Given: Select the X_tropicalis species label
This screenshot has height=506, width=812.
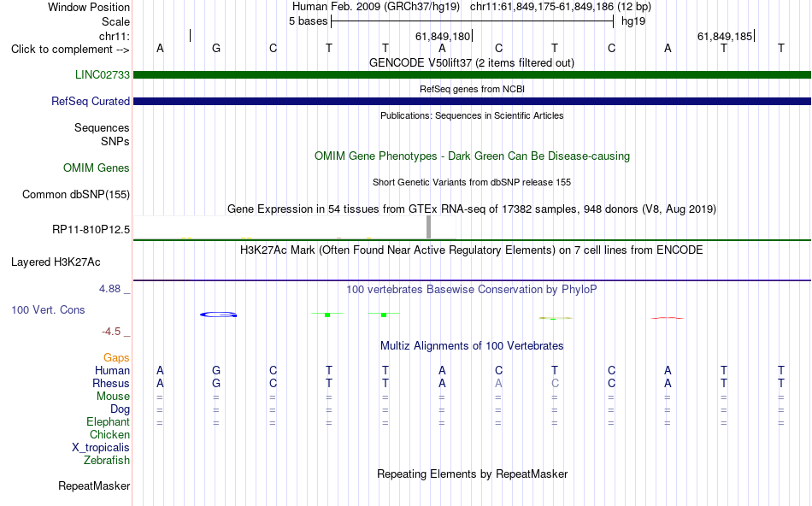Looking at the screenshot, I should (101, 448).
